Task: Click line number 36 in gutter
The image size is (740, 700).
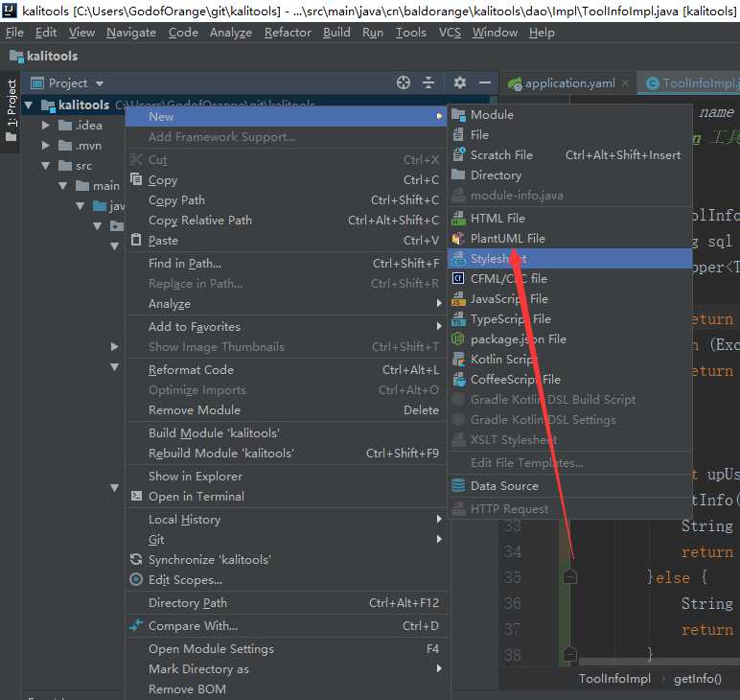Action: pos(513,603)
